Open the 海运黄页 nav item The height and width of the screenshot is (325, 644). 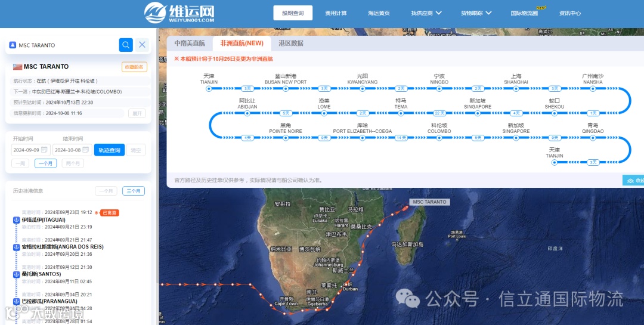click(x=379, y=13)
